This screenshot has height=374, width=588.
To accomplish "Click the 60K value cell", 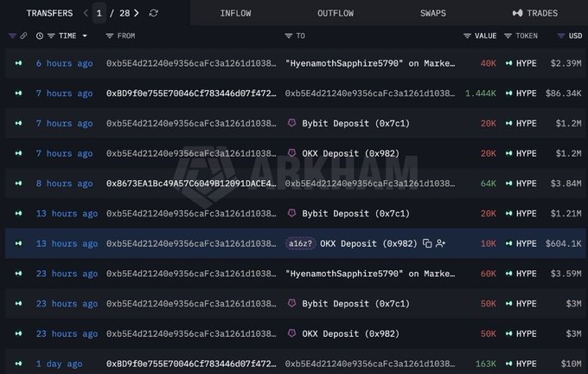I will pyautogui.click(x=489, y=274).
